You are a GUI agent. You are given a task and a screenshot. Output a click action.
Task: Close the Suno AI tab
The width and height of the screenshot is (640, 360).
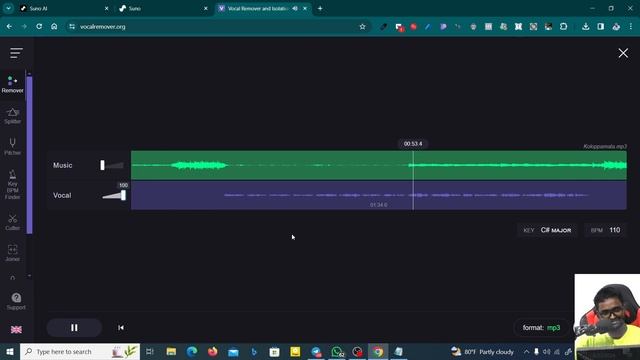[107, 8]
